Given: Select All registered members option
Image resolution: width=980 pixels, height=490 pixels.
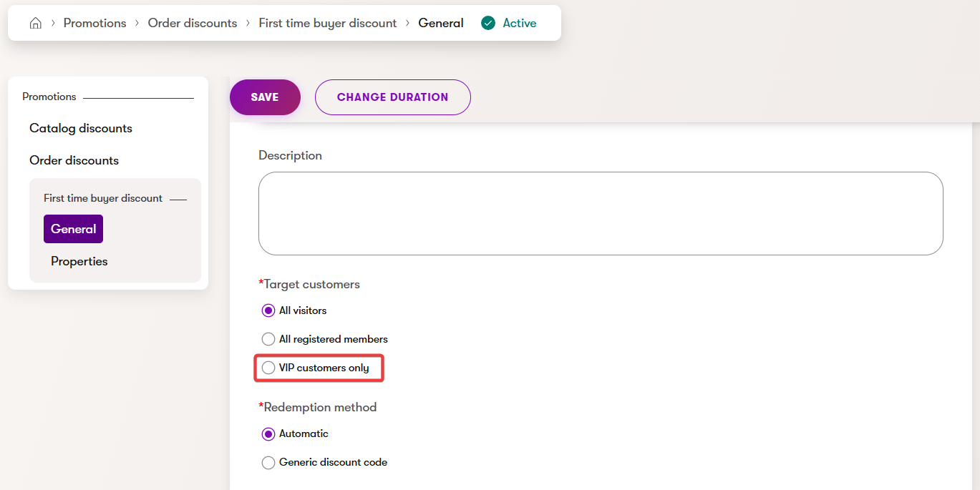Looking at the screenshot, I should pos(268,338).
